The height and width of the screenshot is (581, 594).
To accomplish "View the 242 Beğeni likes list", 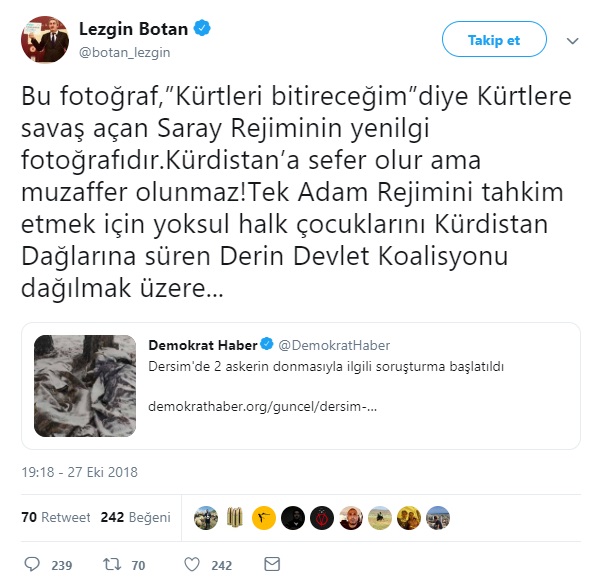I will (x=136, y=517).
